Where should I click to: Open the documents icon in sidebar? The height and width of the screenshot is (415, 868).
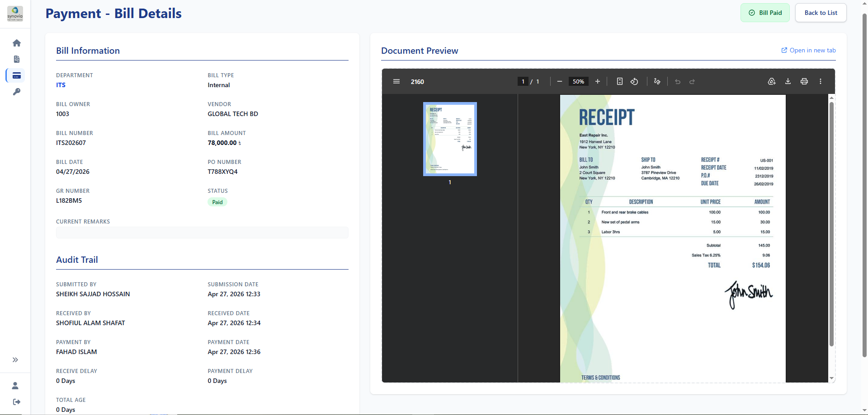point(17,59)
